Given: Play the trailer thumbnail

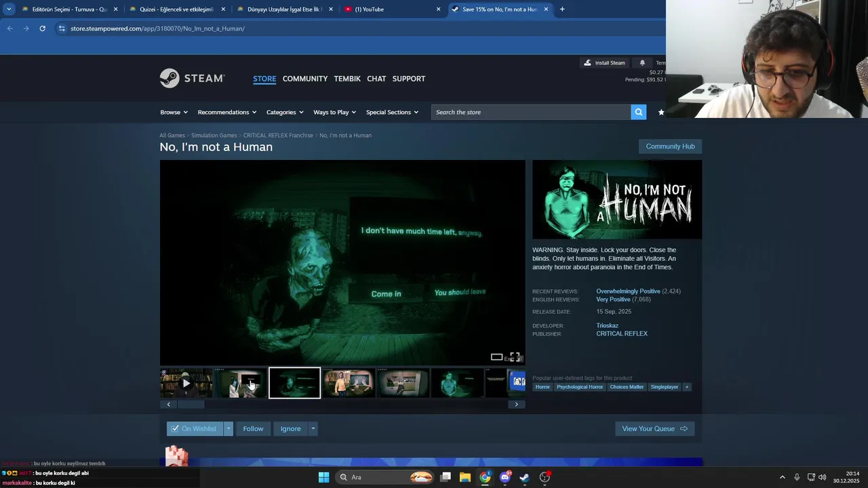Looking at the screenshot, I should pyautogui.click(x=186, y=383).
